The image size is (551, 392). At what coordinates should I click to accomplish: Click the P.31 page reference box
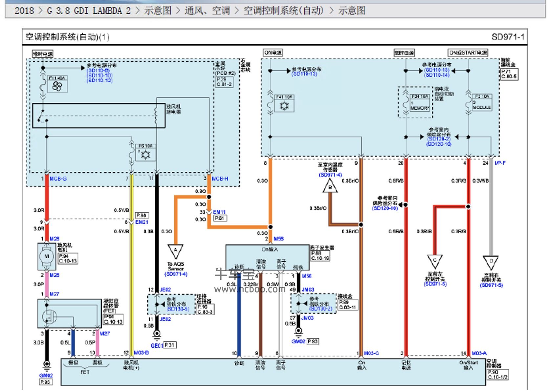(x=170, y=345)
